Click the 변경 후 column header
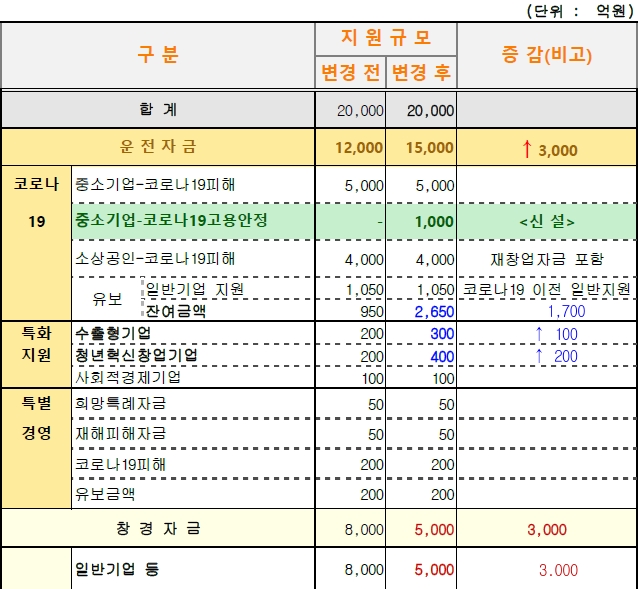Screen dimensions: 640x589 [421, 73]
